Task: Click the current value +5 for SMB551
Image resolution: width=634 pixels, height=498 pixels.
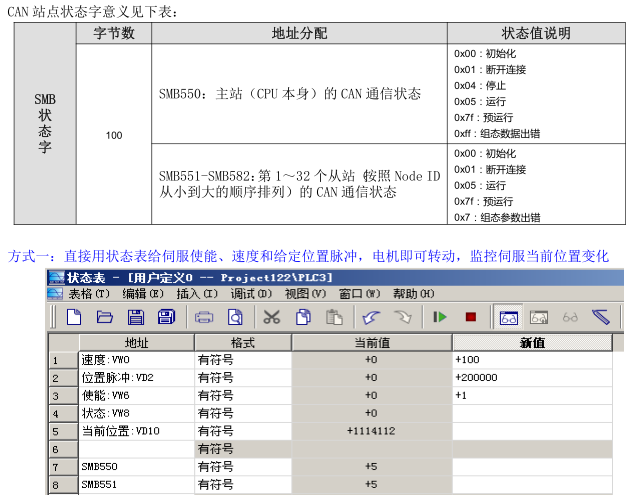Action: click(372, 485)
